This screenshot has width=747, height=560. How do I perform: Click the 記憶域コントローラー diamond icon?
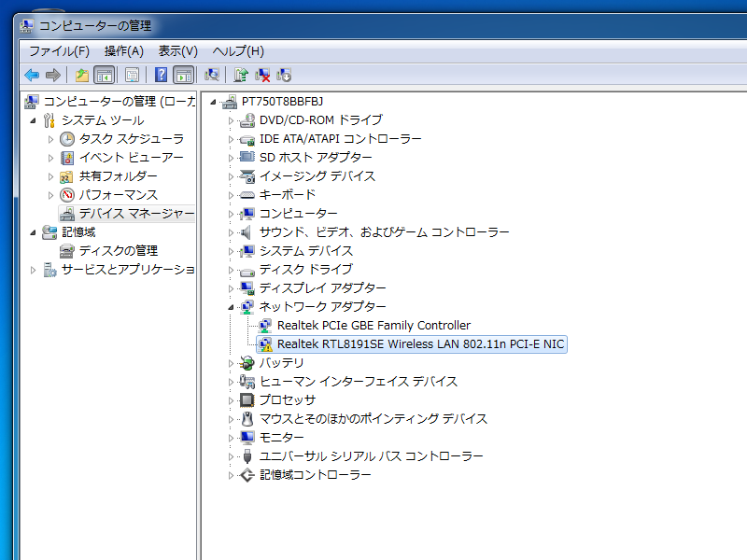point(247,475)
